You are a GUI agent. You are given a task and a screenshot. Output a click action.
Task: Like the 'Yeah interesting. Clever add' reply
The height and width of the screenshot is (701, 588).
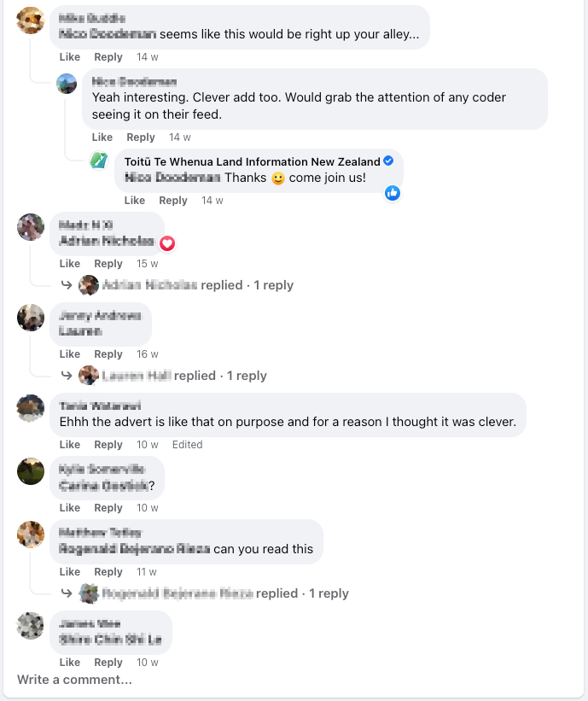tap(102, 137)
